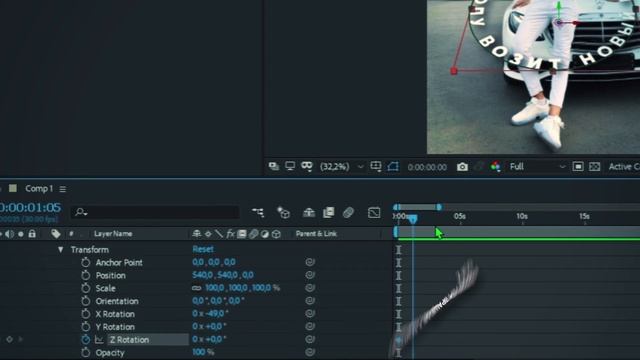
Task: Click the Orientation value field
Action: click(218, 301)
